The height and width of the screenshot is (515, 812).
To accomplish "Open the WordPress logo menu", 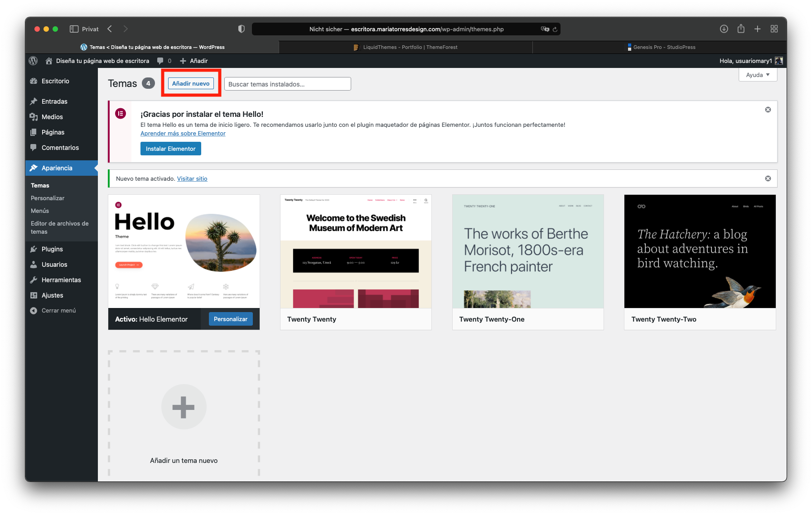I will (x=33, y=61).
